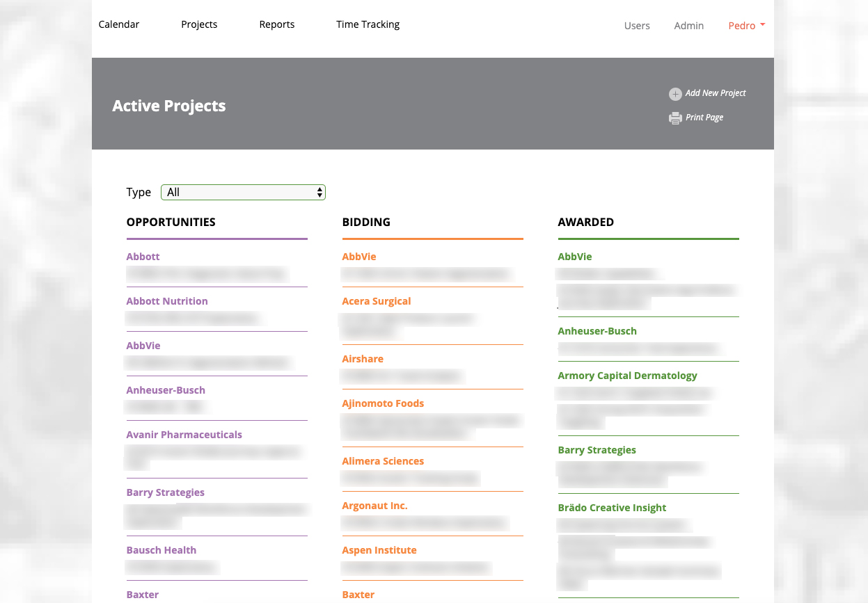The image size is (868, 603).
Task: Go to the Calendar menu
Action: [x=119, y=24]
